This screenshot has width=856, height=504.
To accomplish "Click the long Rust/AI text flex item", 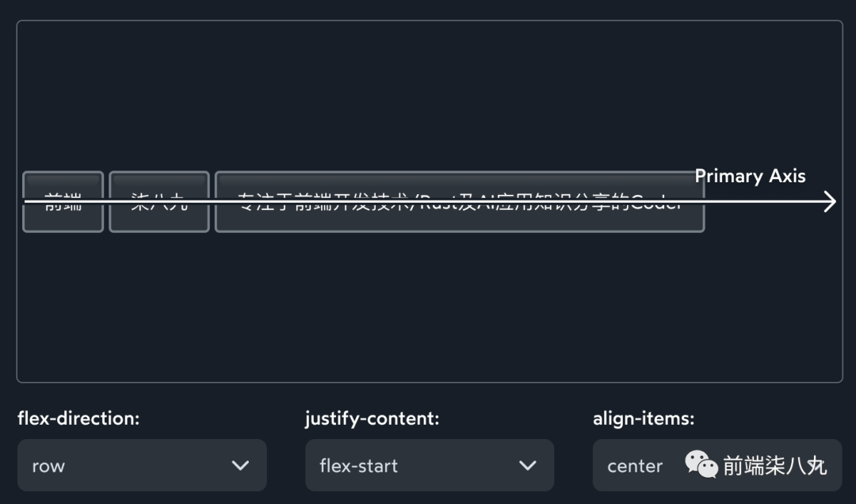I will [459, 202].
